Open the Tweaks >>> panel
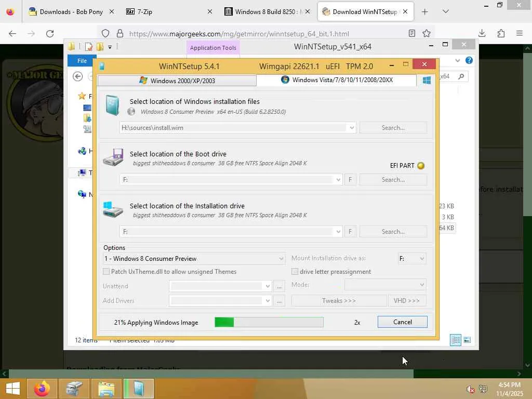The image size is (532, 399). coord(339,301)
